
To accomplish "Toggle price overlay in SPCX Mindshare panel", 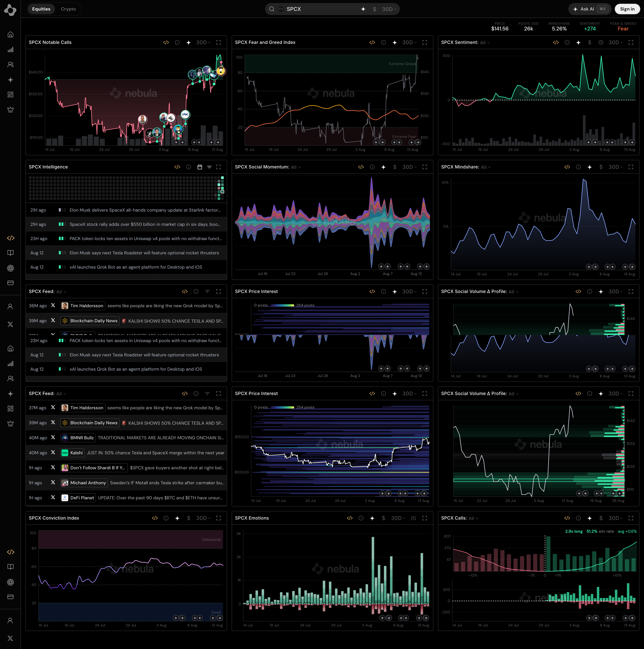I will (601, 167).
